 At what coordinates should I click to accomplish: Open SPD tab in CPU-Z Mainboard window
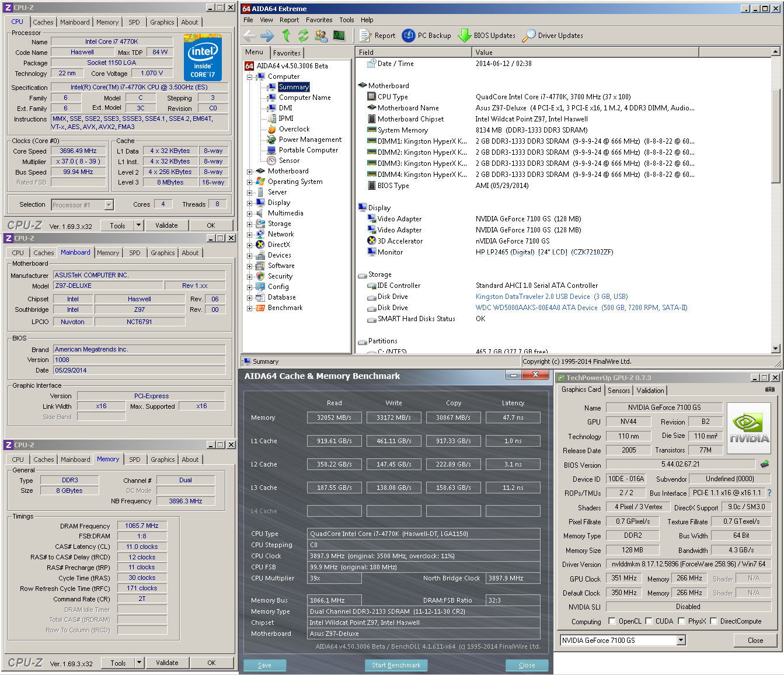(135, 253)
